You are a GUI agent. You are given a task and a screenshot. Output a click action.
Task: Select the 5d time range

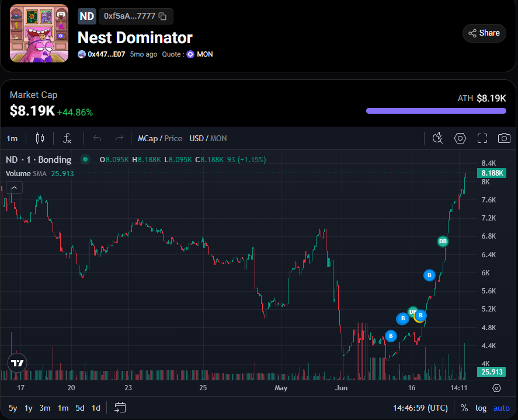(x=80, y=408)
